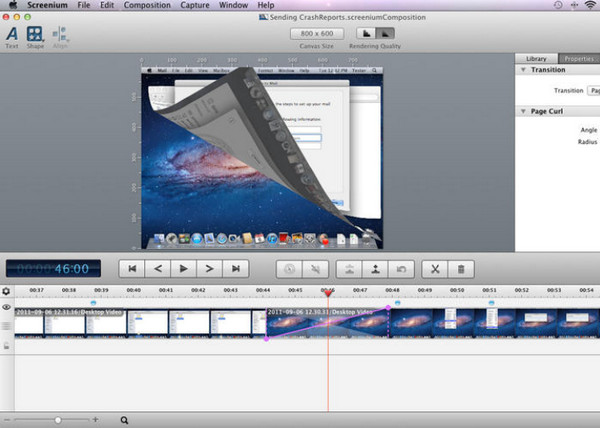Select the Shape tool
600x428 pixels.
click(x=36, y=34)
